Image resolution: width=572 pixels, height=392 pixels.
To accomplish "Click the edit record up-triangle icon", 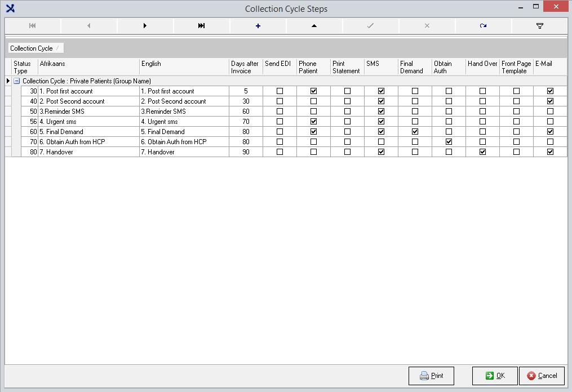I will (x=314, y=26).
